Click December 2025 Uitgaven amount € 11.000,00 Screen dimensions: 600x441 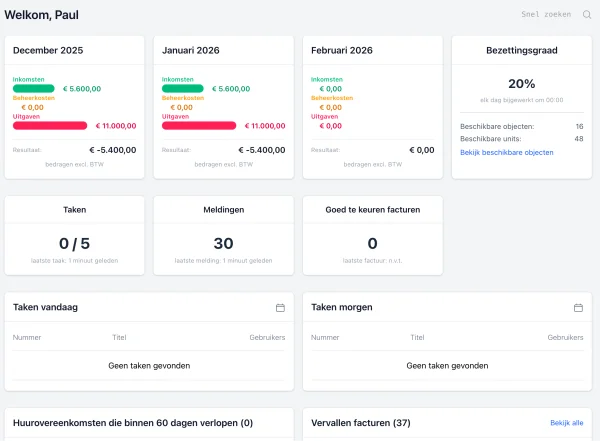tap(116, 126)
